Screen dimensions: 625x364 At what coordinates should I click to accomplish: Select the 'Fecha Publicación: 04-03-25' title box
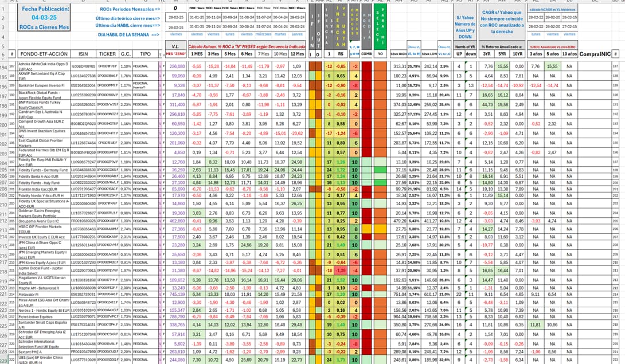point(44,18)
